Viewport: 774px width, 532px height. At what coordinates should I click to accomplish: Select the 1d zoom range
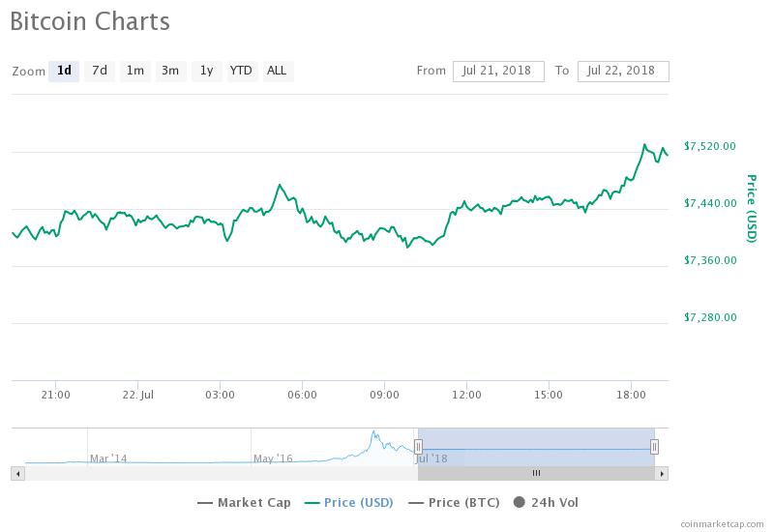coord(64,71)
